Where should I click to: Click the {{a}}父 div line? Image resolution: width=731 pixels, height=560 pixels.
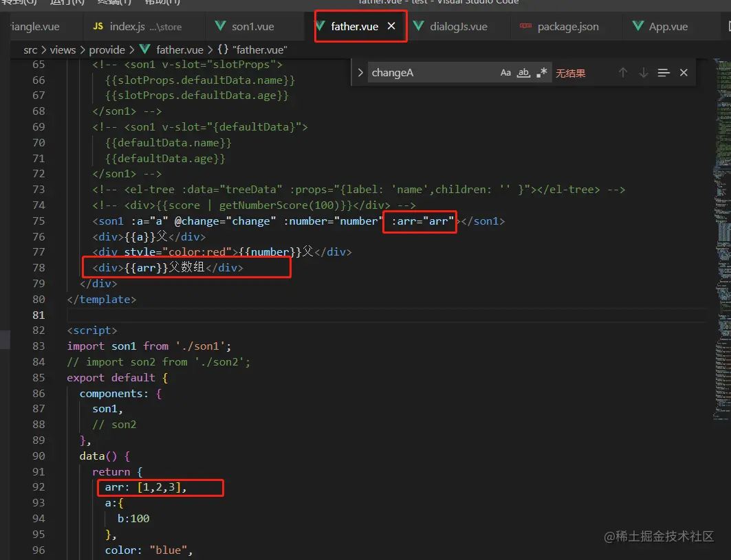click(149, 236)
